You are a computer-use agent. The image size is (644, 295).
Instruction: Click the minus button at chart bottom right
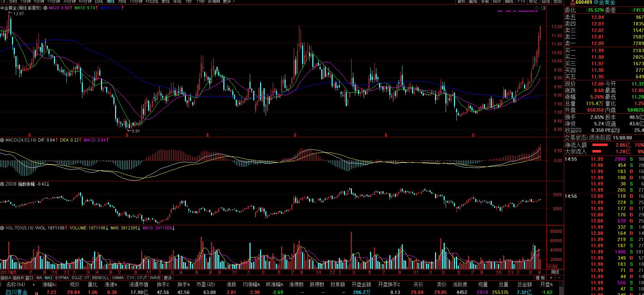point(560,277)
